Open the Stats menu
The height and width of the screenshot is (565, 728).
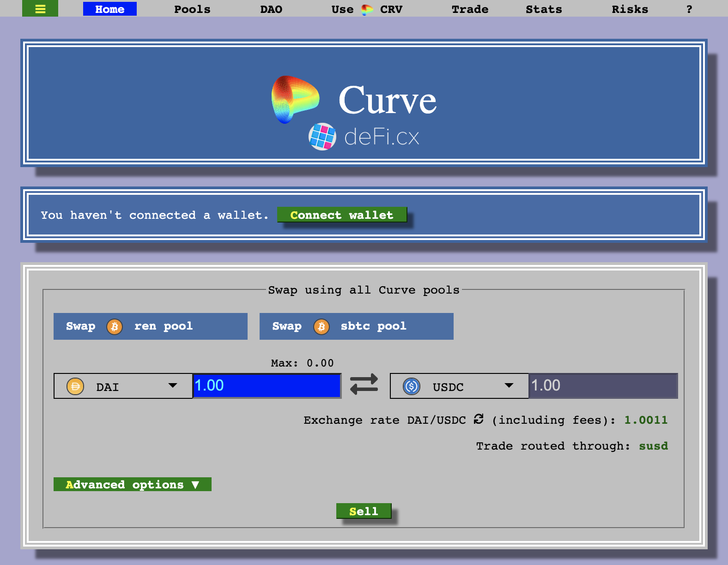pos(544,9)
